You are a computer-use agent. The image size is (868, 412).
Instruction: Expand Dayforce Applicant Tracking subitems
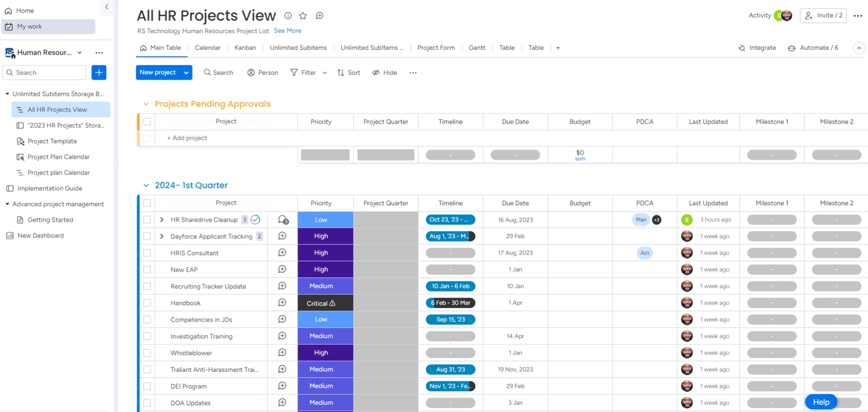click(162, 237)
